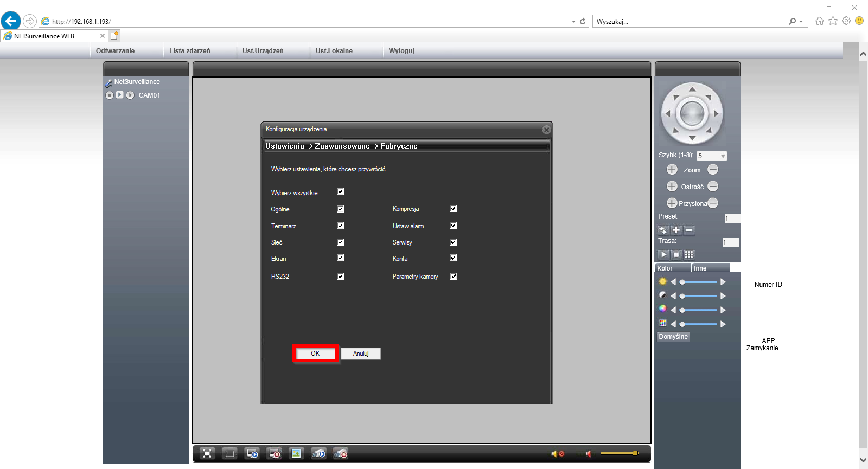The width and height of the screenshot is (868, 469).
Task: Pan the PTZ camera right
Action: pos(717,114)
